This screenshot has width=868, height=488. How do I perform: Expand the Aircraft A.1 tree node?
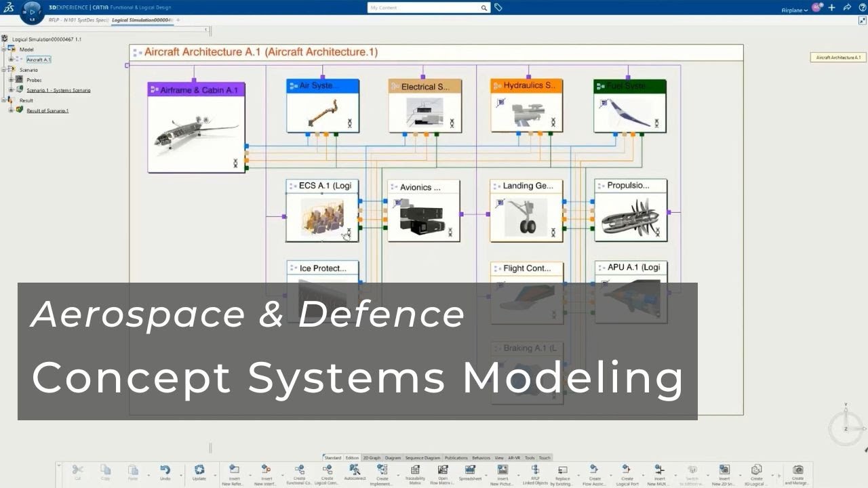pyautogui.click(x=11, y=60)
